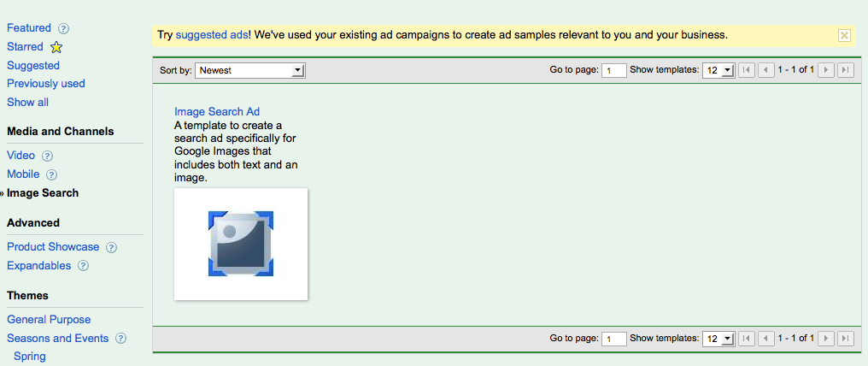Click the help icon next to Featured

[64, 28]
